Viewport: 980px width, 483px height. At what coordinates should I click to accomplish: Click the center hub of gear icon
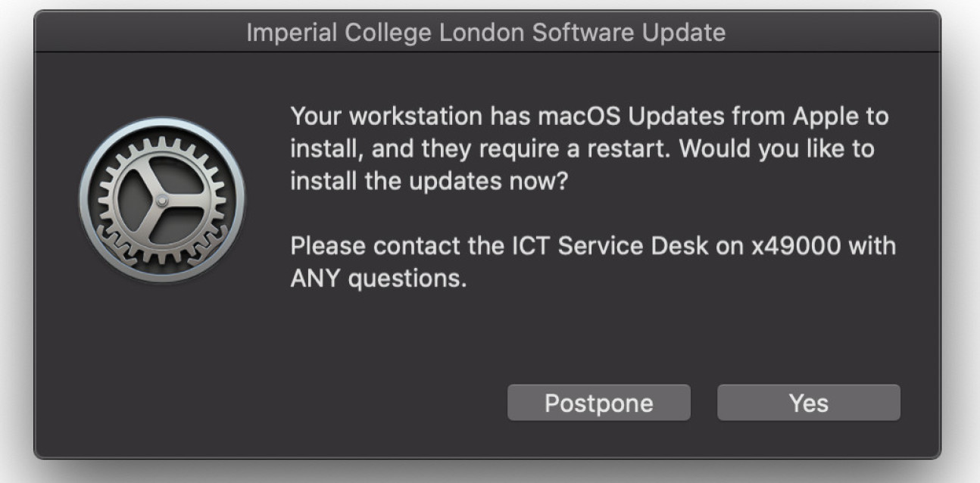[x=161, y=201]
